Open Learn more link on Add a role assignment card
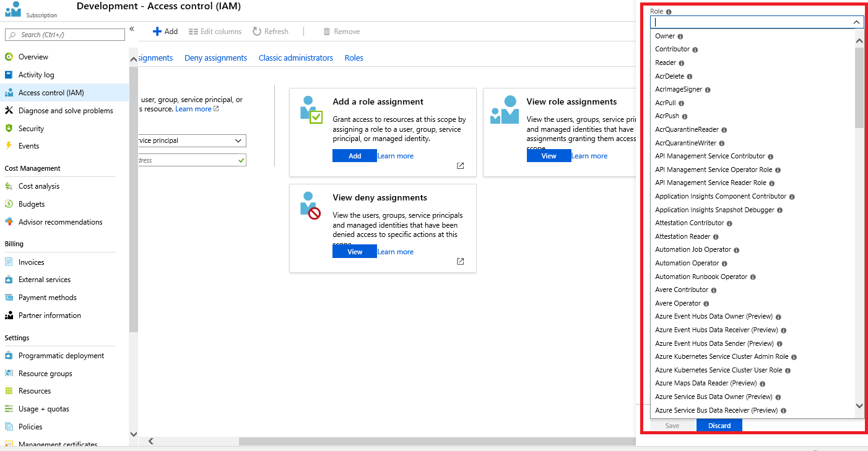This screenshot has width=868, height=451. click(396, 156)
